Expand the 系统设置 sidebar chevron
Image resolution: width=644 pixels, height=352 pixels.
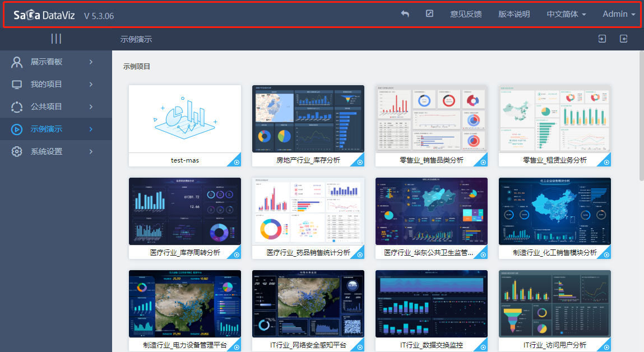coord(91,151)
